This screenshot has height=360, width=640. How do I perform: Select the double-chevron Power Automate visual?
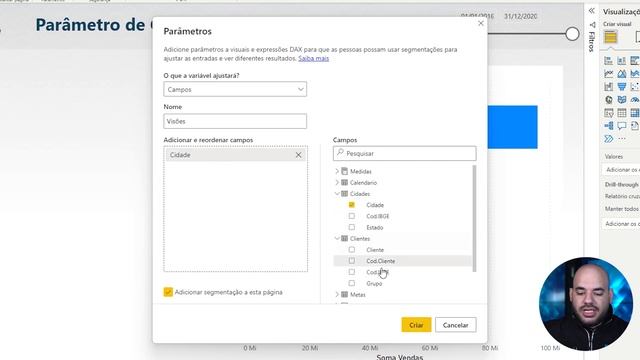point(609,139)
